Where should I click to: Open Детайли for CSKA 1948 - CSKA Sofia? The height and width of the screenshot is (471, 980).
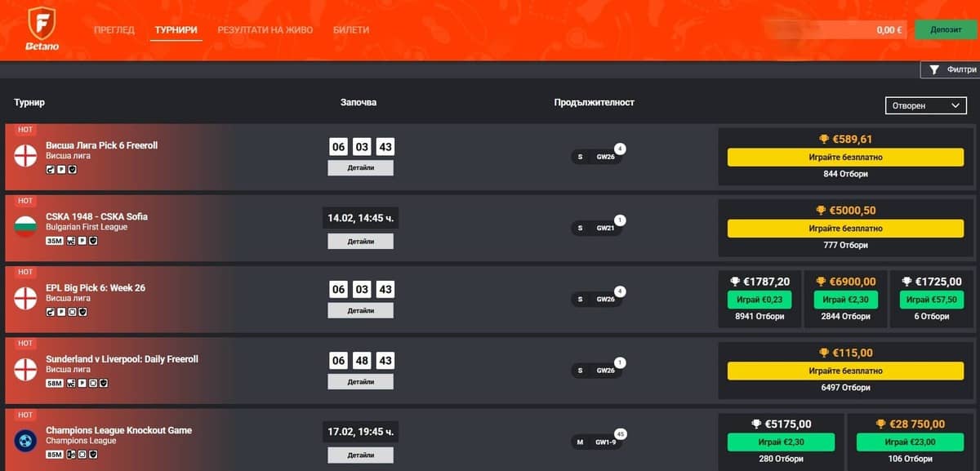(x=360, y=242)
